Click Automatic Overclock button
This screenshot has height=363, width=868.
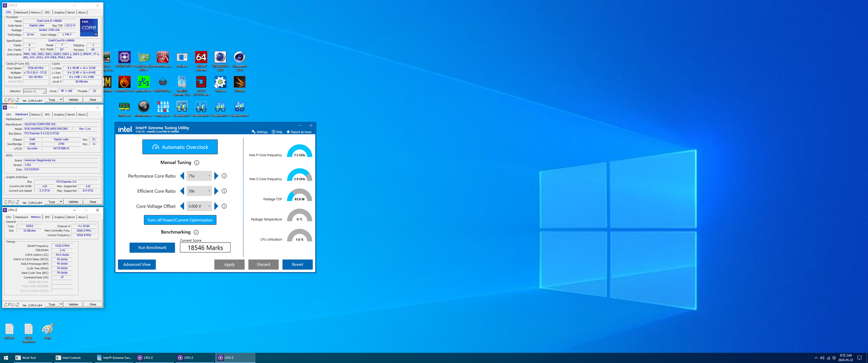(180, 147)
